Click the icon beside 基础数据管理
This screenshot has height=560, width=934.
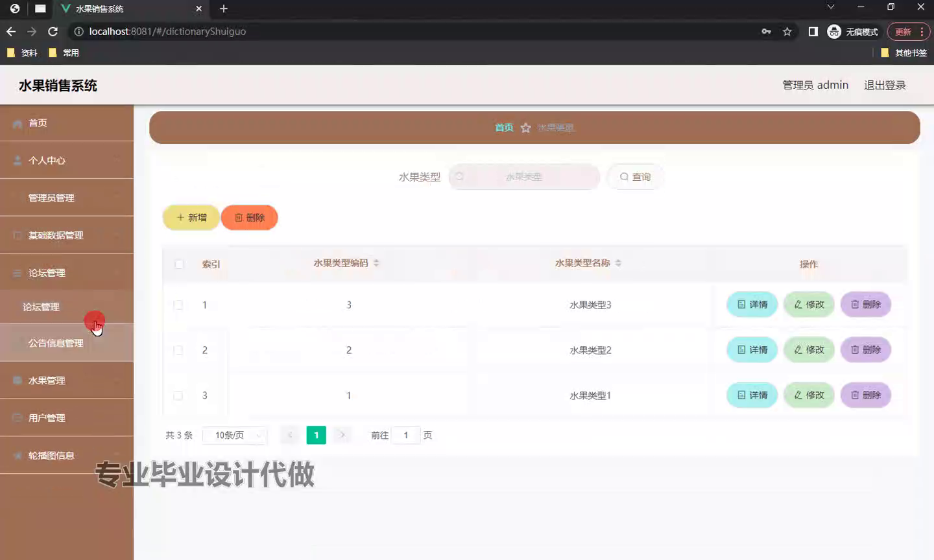point(18,235)
